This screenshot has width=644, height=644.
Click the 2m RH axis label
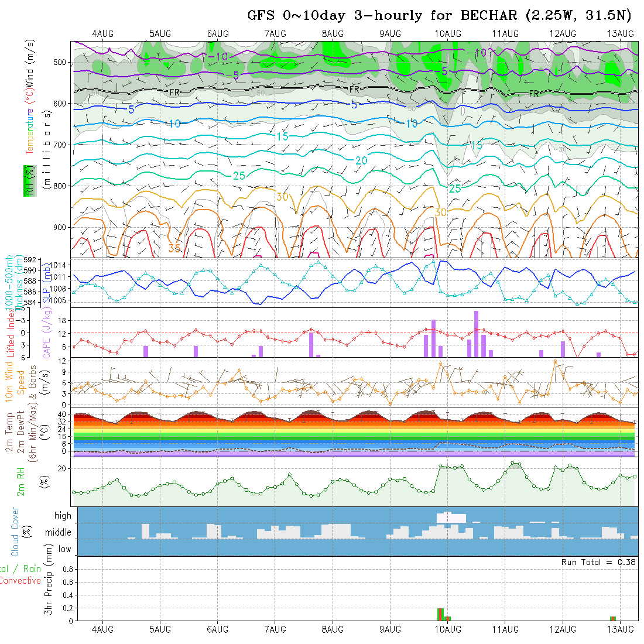[20, 481]
